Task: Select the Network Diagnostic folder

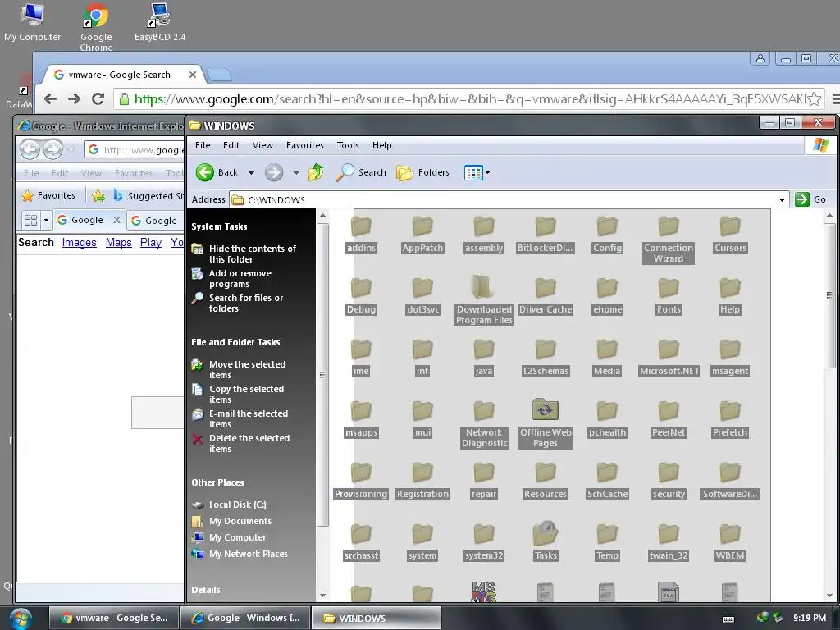Action: tap(484, 412)
